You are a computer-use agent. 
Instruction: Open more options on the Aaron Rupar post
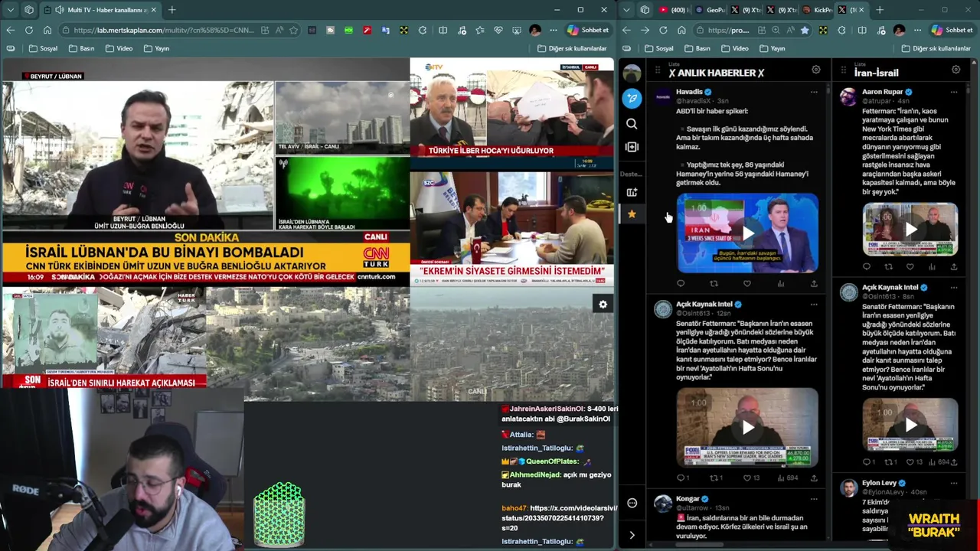click(x=954, y=92)
